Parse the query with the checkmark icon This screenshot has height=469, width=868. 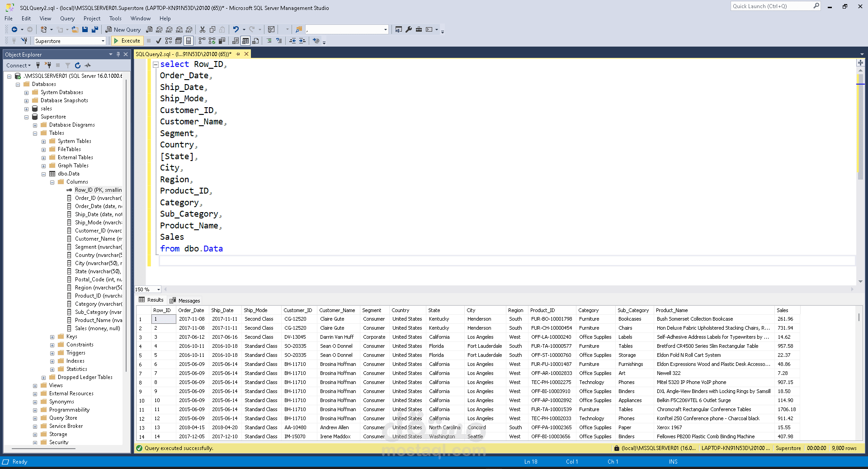159,41
